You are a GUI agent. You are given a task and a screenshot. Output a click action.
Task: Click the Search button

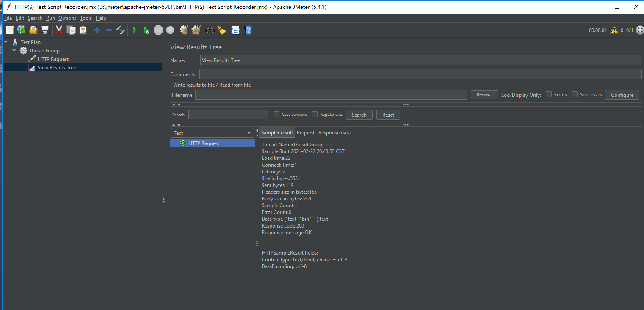click(359, 115)
